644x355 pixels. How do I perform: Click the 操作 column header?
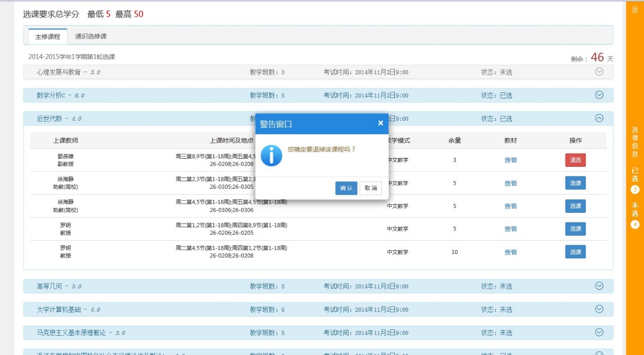coord(576,141)
